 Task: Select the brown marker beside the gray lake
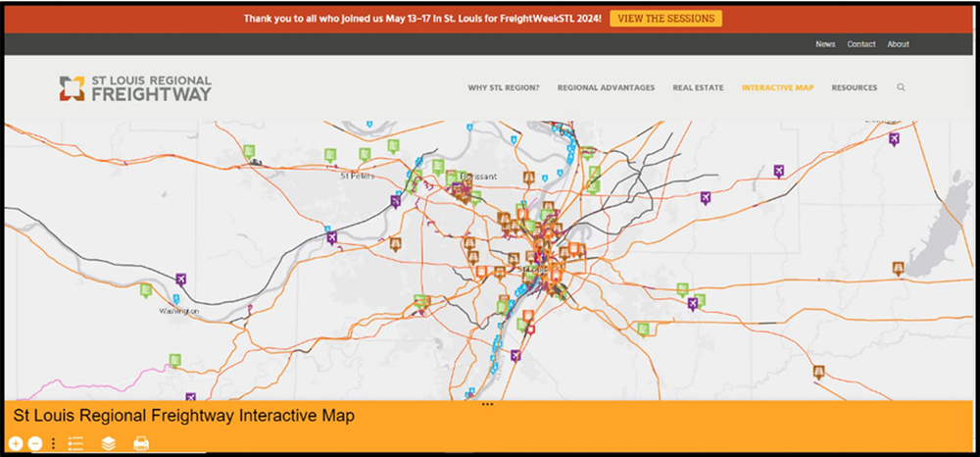click(899, 268)
